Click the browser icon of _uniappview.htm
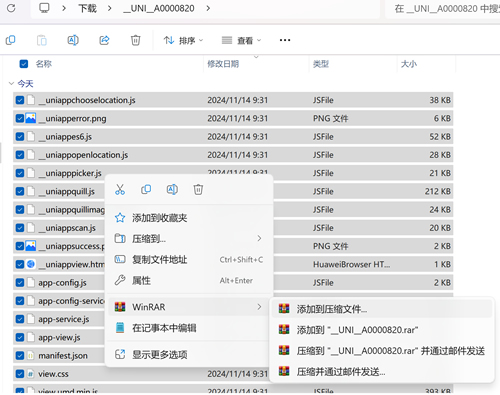Image resolution: width=500 pixels, height=395 pixels. [x=31, y=264]
